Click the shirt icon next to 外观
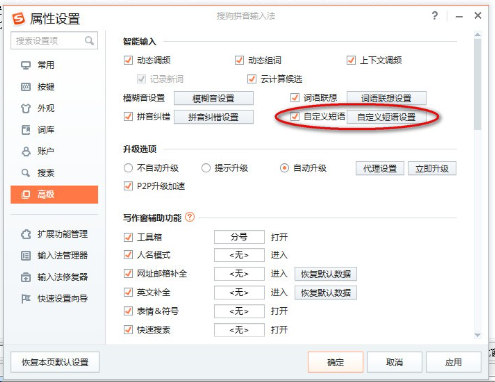Viewport: 495px width, 382px height. pyautogui.click(x=26, y=108)
